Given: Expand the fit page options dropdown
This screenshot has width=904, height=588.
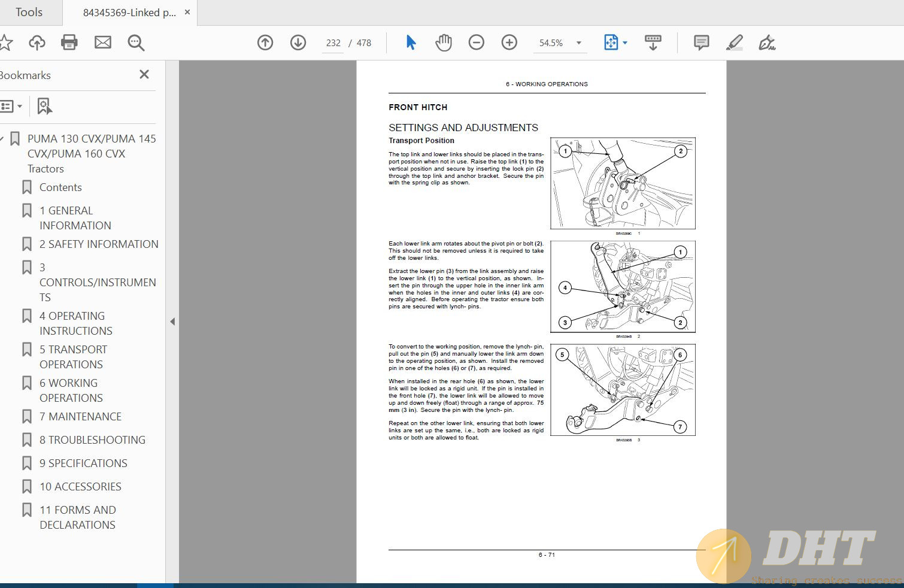Looking at the screenshot, I should pyautogui.click(x=625, y=43).
